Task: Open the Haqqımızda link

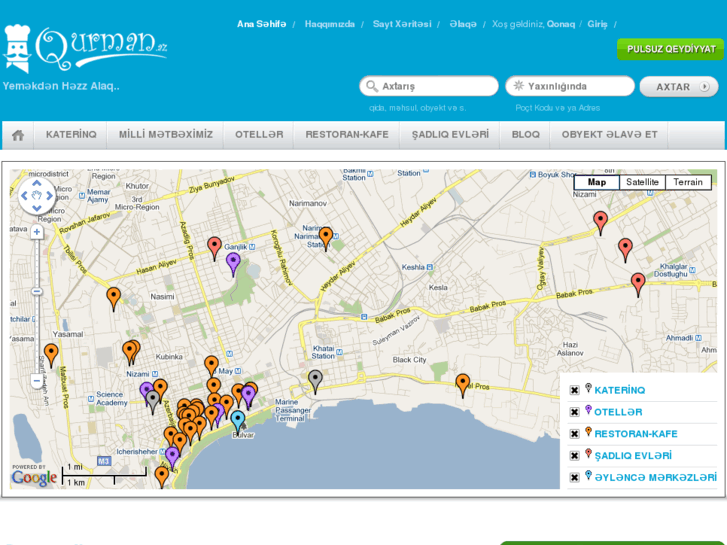Action: (330, 24)
